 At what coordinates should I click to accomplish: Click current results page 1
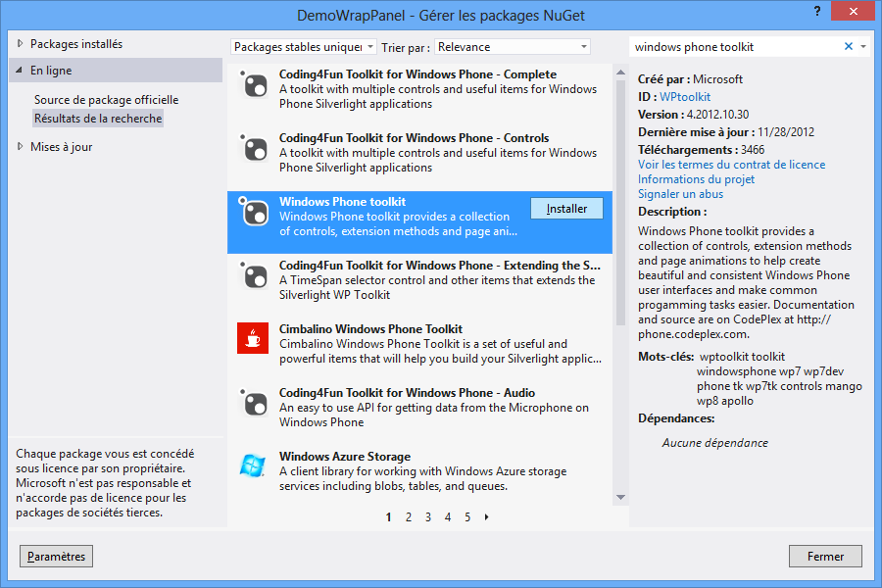click(x=389, y=517)
